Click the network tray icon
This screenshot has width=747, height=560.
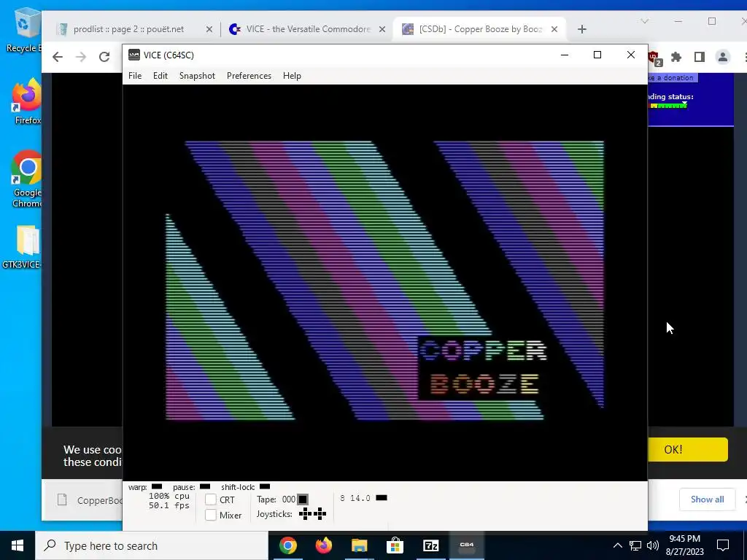[635, 545]
